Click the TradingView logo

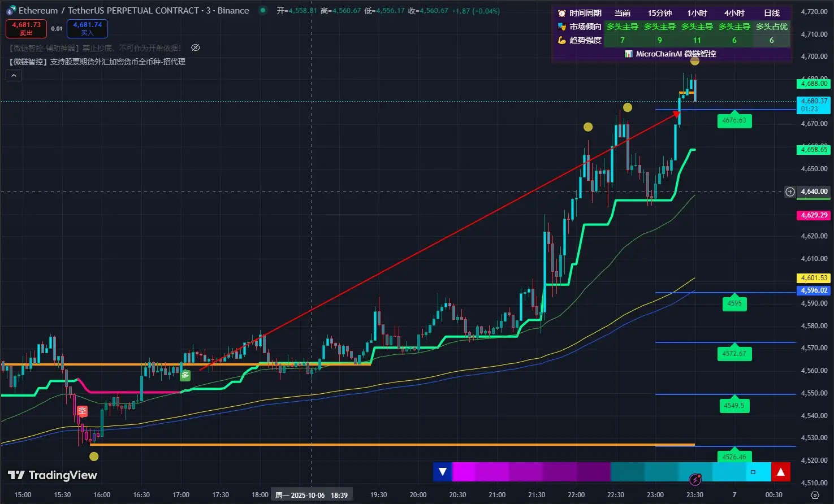[53, 475]
